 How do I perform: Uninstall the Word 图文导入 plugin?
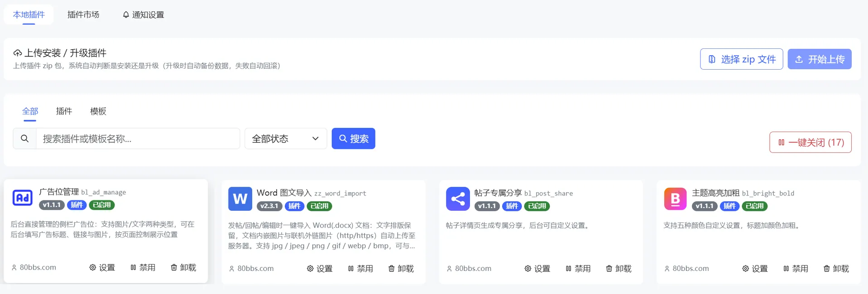coord(401,269)
